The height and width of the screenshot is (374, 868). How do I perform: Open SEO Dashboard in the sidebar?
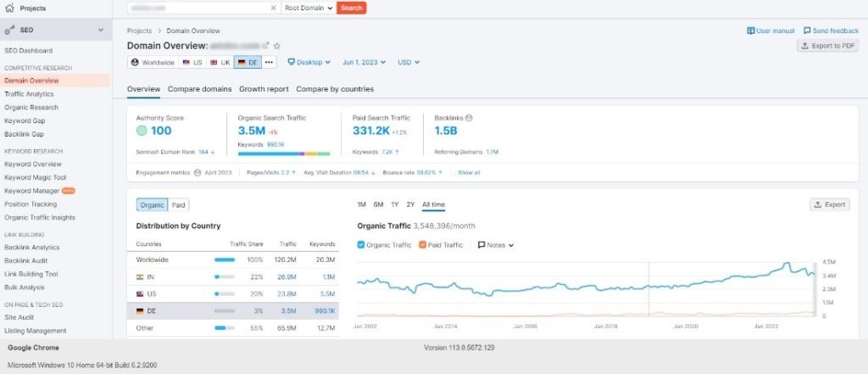coord(29,50)
